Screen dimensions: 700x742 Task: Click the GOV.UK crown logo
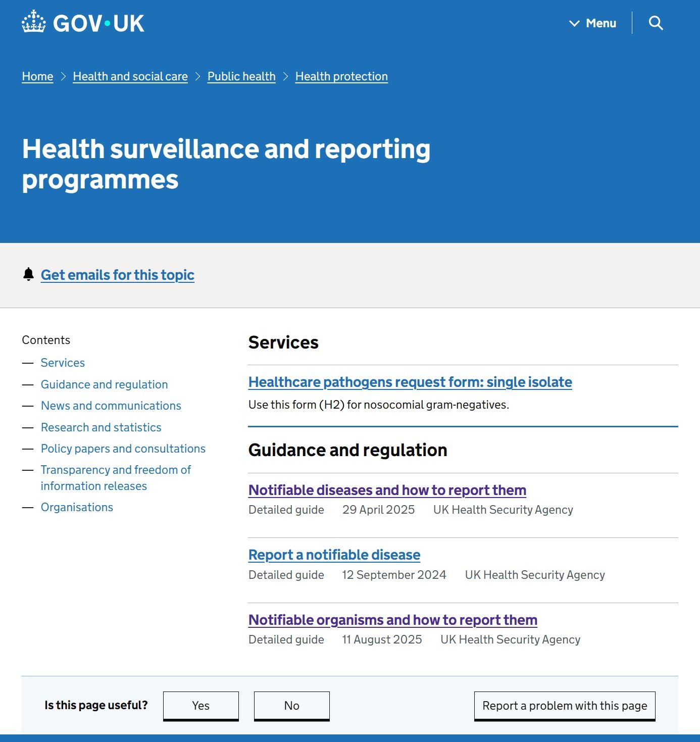click(x=34, y=22)
